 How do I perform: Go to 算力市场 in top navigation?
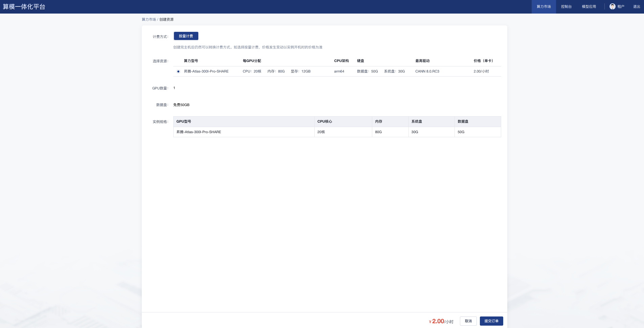click(x=543, y=6)
